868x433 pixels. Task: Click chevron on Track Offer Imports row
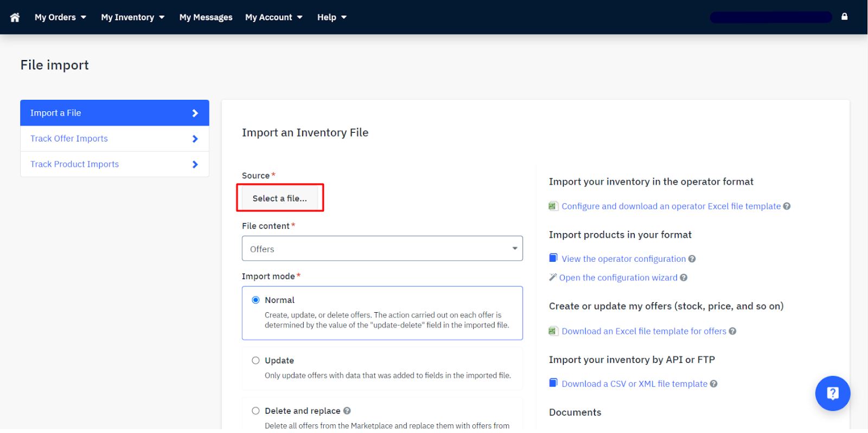195,139
